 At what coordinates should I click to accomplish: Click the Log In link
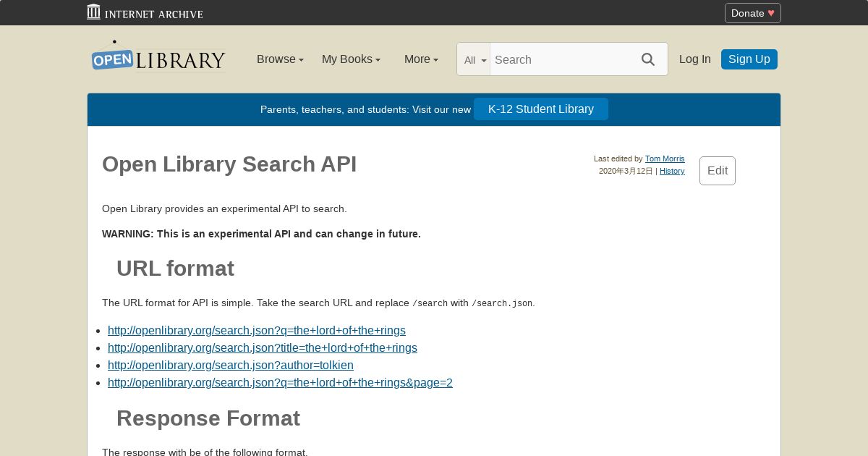click(x=695, y=59)
